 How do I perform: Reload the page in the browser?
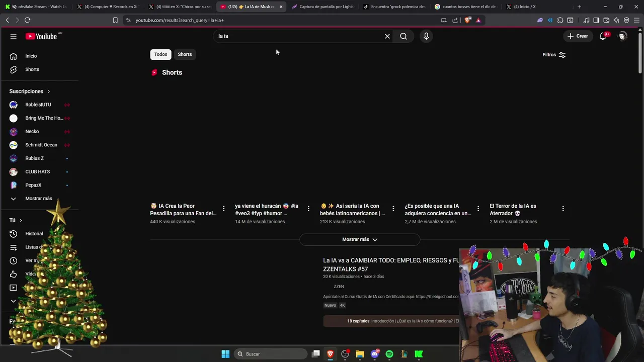click(x=27, y=20)
